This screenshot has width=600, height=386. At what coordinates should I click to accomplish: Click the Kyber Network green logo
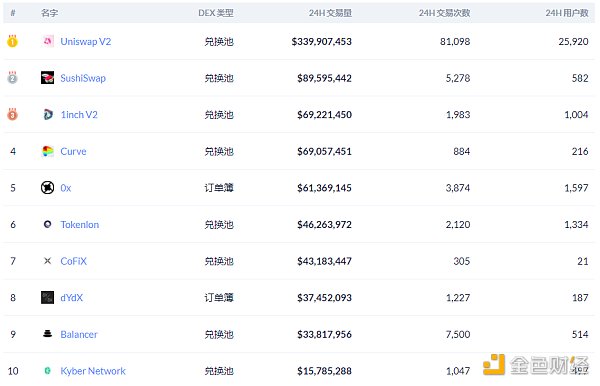[47, 370]
